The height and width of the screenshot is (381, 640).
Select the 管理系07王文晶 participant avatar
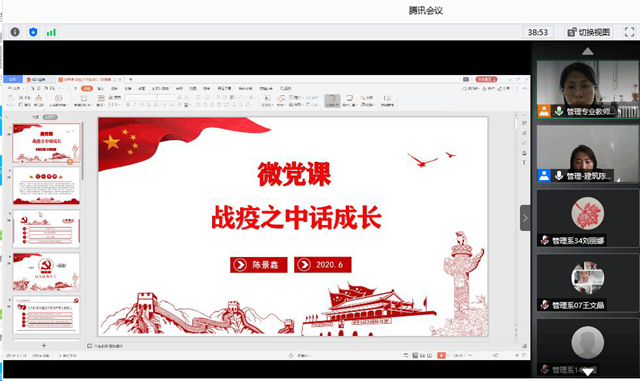pos(588,278)
